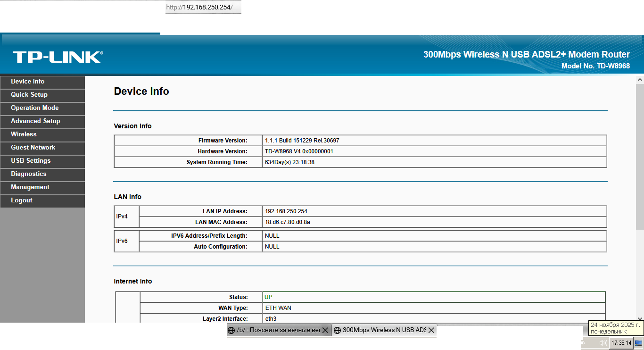
Task: Close the /b/ browser tab
Action: click(325, 330)
